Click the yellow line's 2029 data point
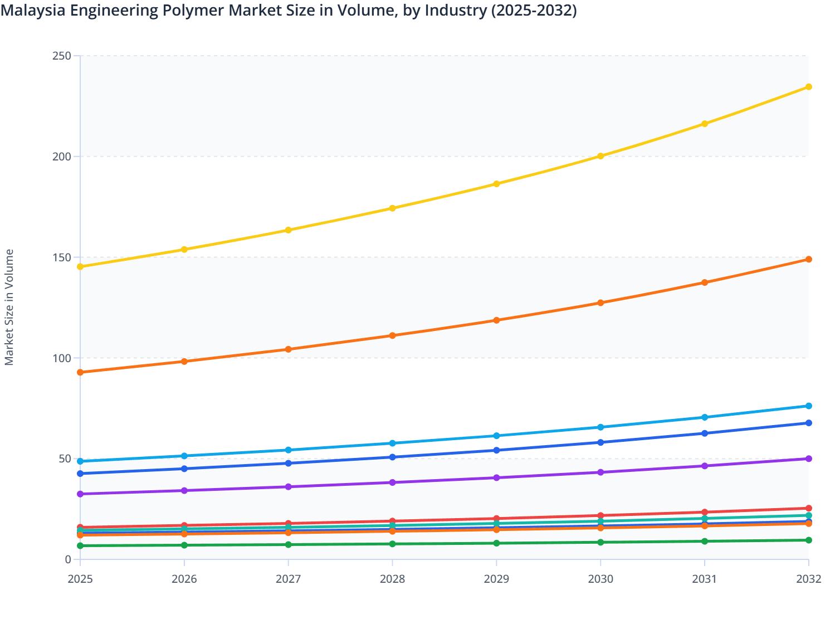Screen dimensions: 840x624 pyautogui.click(x=496, y=184)
